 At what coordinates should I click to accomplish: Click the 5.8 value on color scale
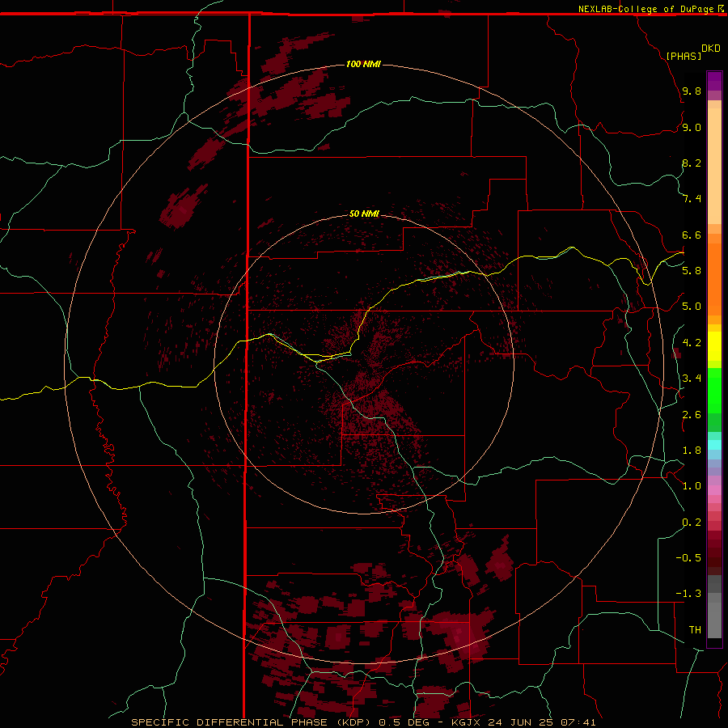[692, 270]
